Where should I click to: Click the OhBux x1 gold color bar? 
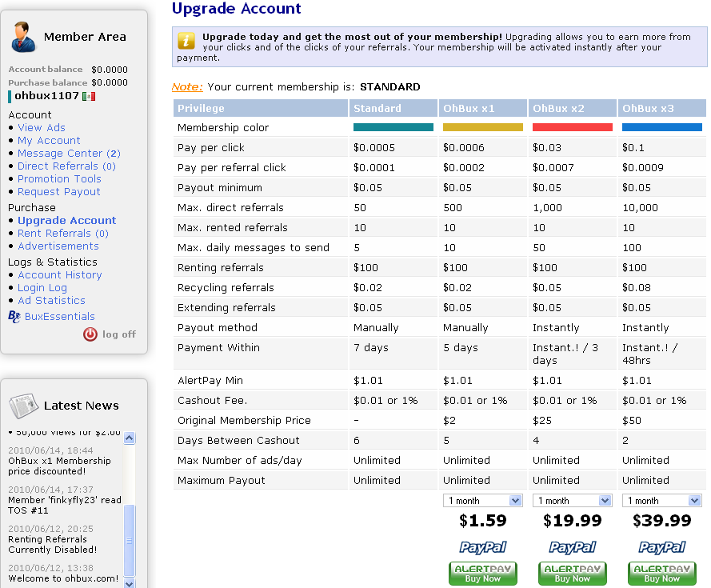pos(482,127)
